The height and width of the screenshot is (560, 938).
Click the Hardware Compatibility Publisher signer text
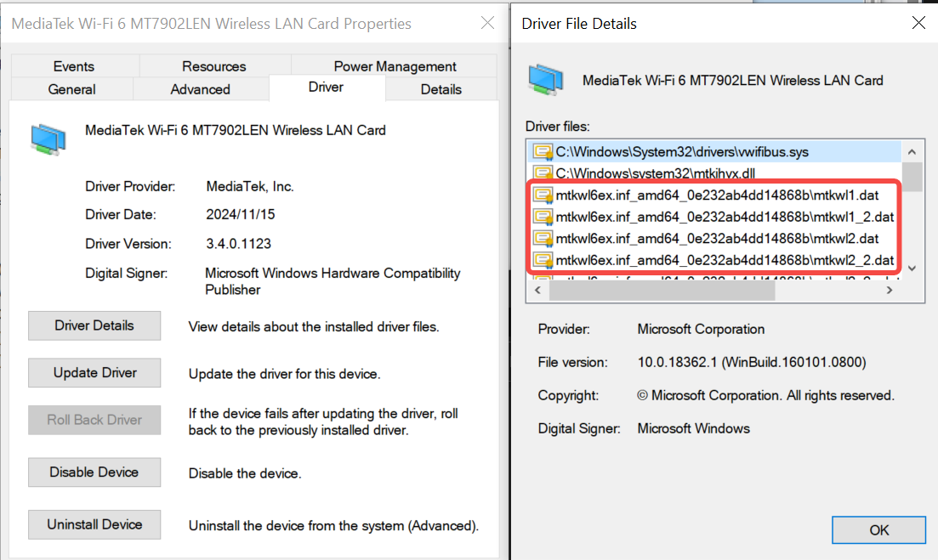(333, 281)
